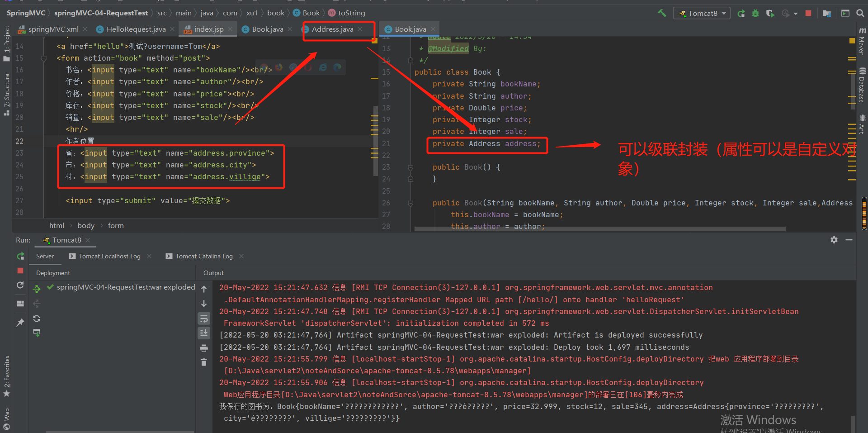Hide the Run tool window
868x433 pixels.
[849, 240]
